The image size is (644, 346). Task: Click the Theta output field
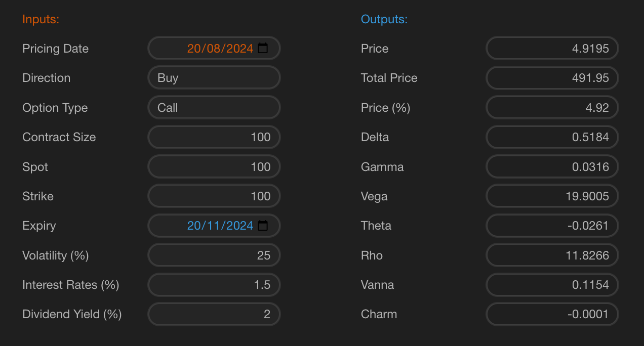[552, 226]
